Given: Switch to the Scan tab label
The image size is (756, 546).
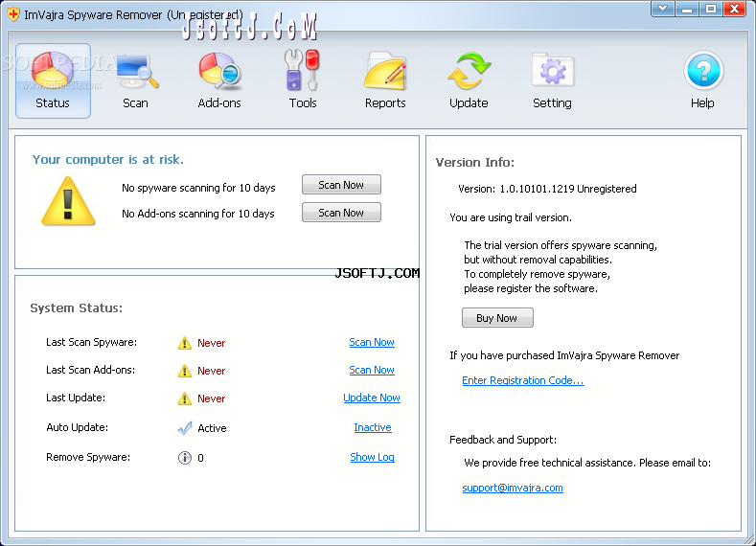Looking at the screenshot, I should [135, 103].
